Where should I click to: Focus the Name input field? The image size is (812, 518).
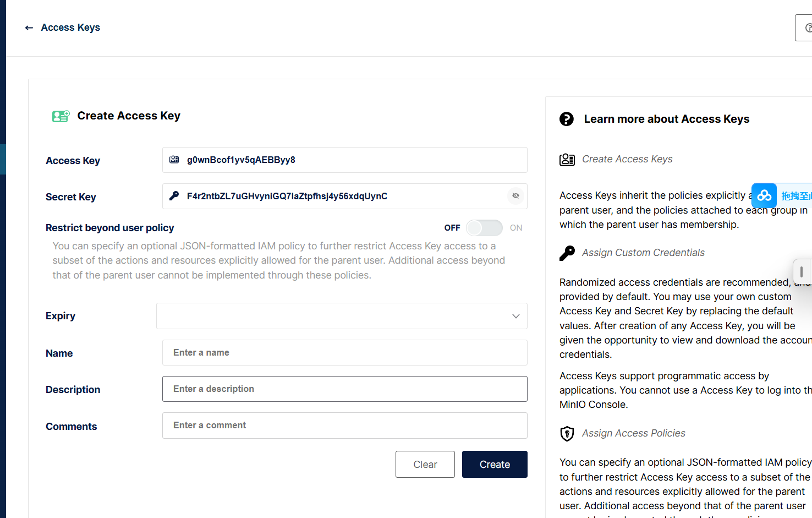click(x=344, y=353)
